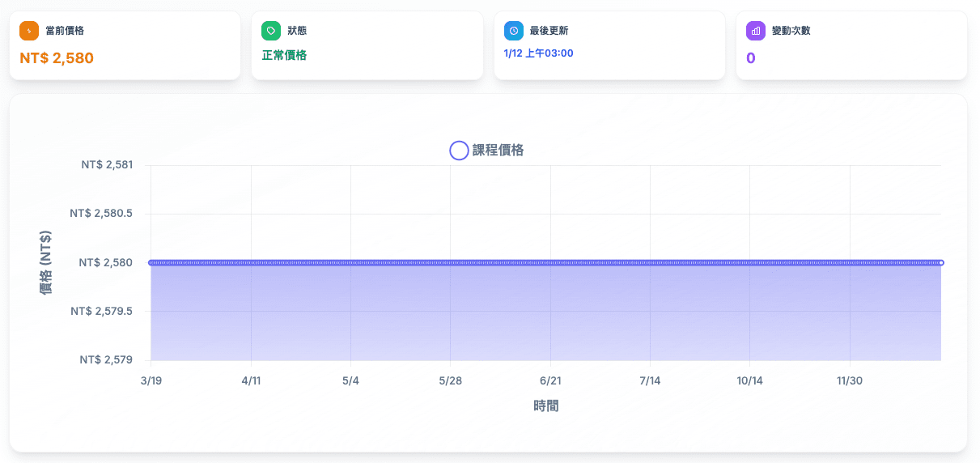Screen dimensions: 980x463
Task: Click the last data point on the price line
Action: click(941, 262)
